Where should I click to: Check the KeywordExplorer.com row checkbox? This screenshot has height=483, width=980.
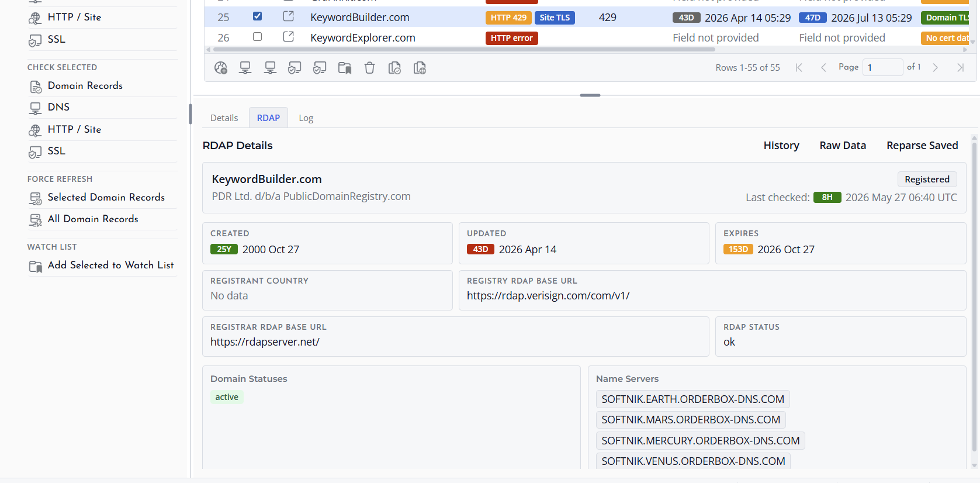(257, 37)
